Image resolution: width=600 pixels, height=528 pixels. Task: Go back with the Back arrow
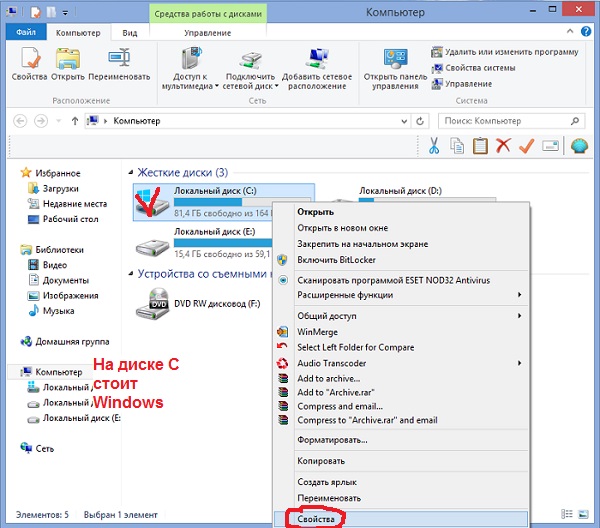click(20, 121)
